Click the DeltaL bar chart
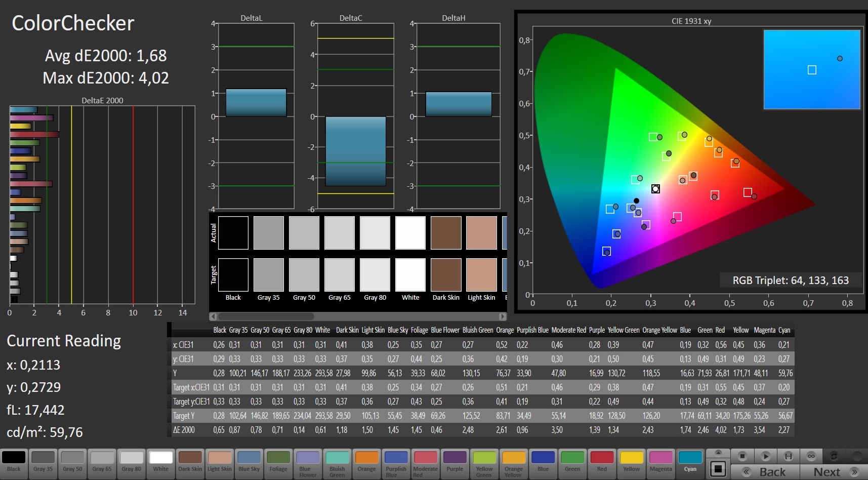The height and width of the screenshot is (480, 868). (x=256, y=116)
